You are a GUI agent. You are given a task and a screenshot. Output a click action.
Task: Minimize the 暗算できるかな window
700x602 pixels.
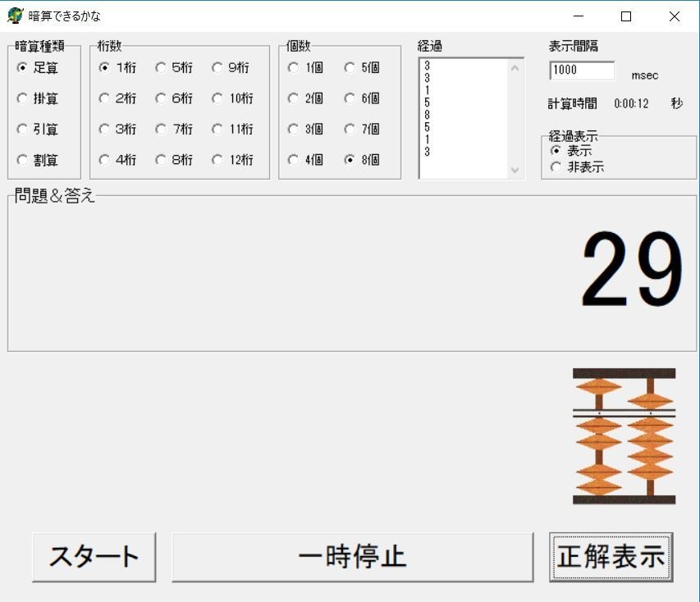pos(579,16)
